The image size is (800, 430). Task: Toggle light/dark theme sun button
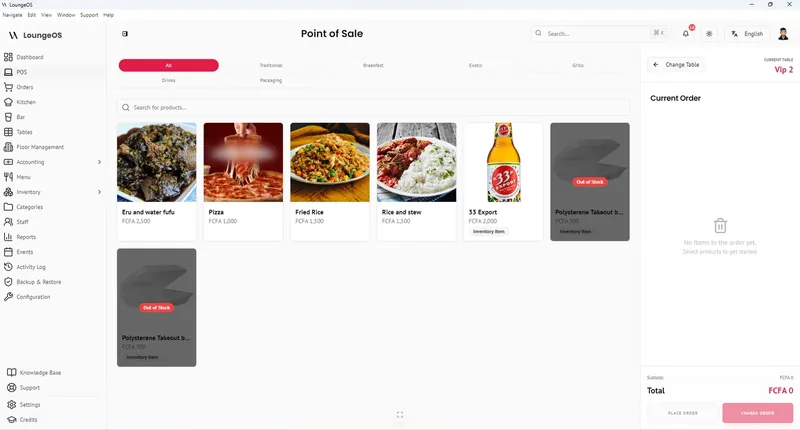tap(709, 34)
